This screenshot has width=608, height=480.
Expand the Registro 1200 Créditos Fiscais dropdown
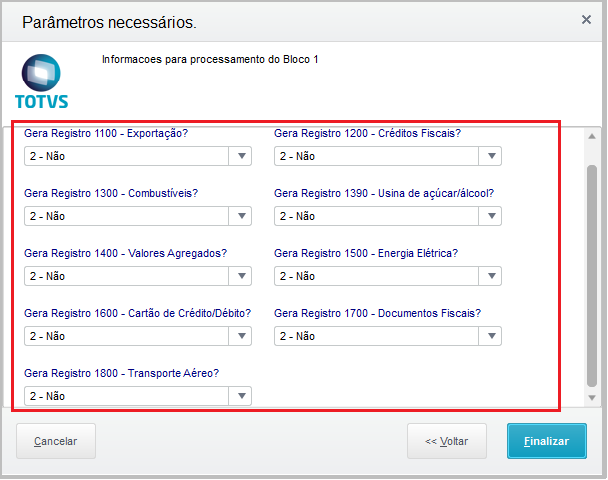point(491,156)
